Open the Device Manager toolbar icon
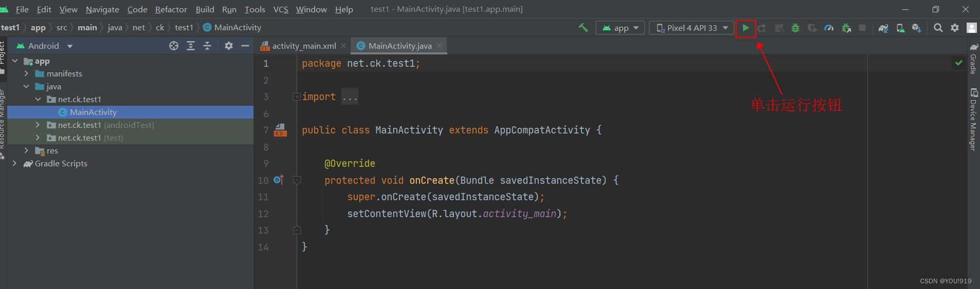980x289 pixels. pos(900,28)
